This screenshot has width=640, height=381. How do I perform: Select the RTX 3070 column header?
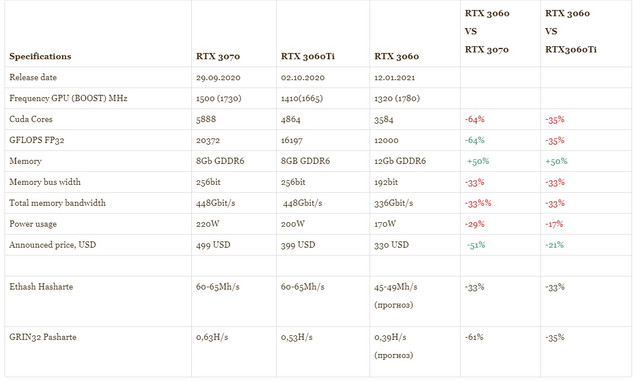[218, 56]
